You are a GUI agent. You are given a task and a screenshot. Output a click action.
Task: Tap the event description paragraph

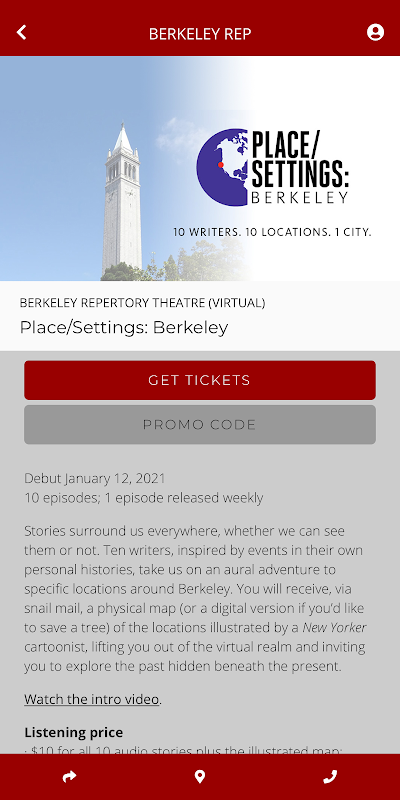click(x=195, y=598)
